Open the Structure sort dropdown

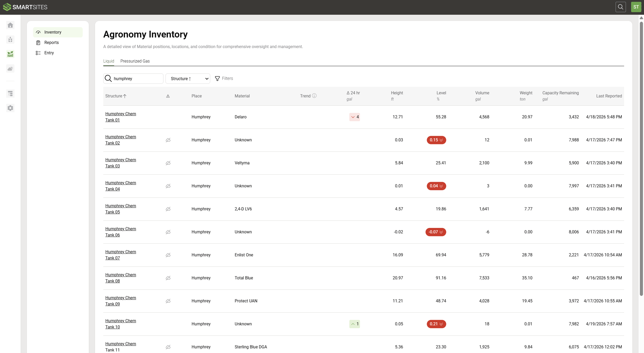pyautogui.click(x=188, y=79)
